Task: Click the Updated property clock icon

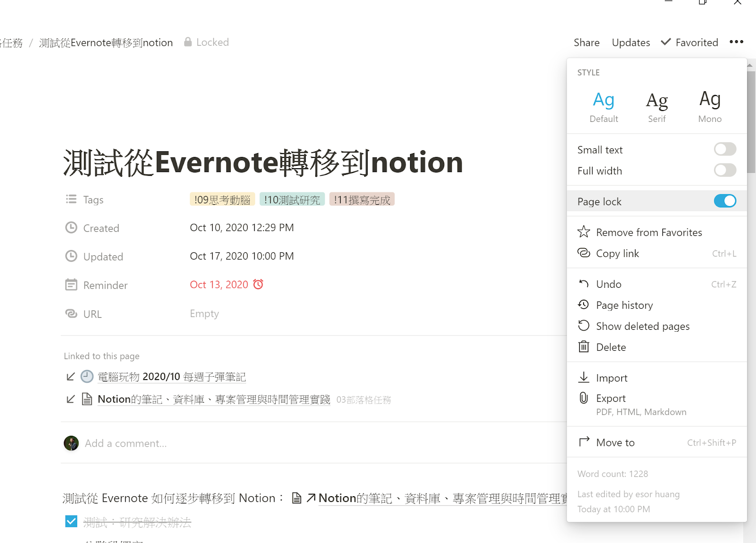Action: point(71,256)
